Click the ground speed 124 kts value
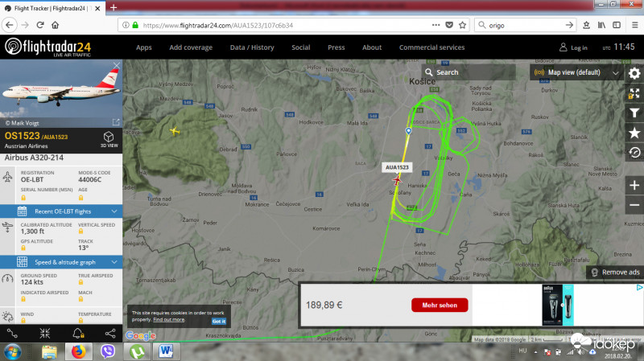 (x=32, y=282)
